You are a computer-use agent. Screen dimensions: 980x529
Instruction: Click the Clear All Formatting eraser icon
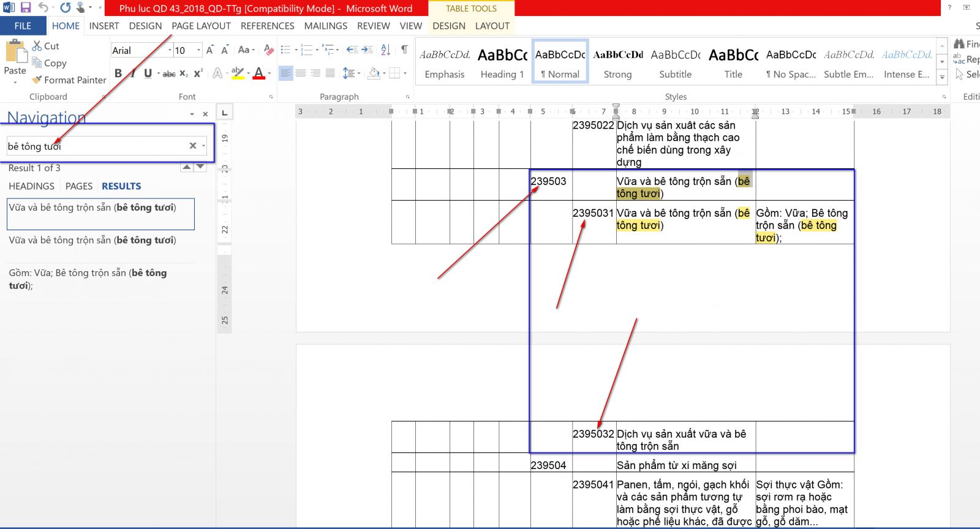tap(268, 50)
